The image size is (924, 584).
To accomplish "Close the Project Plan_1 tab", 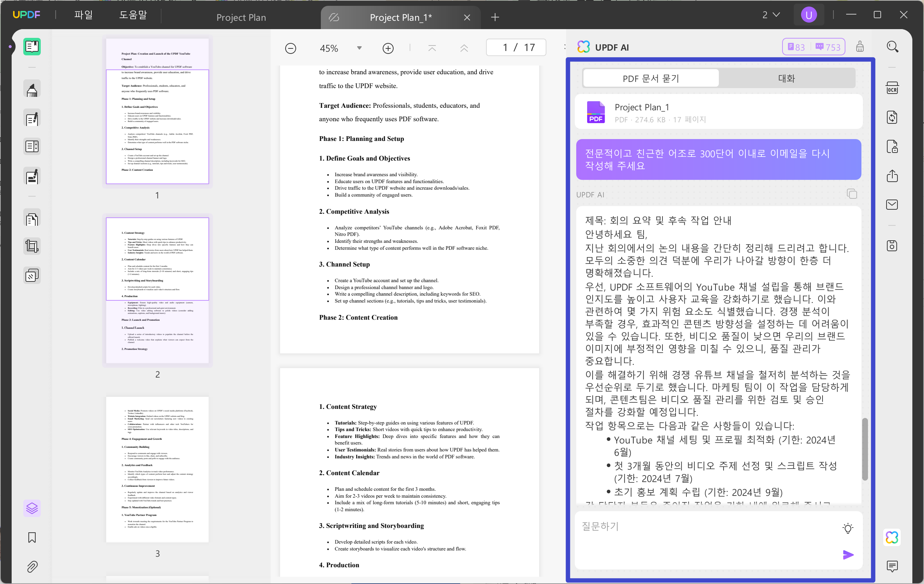I will tap(467, 18).
